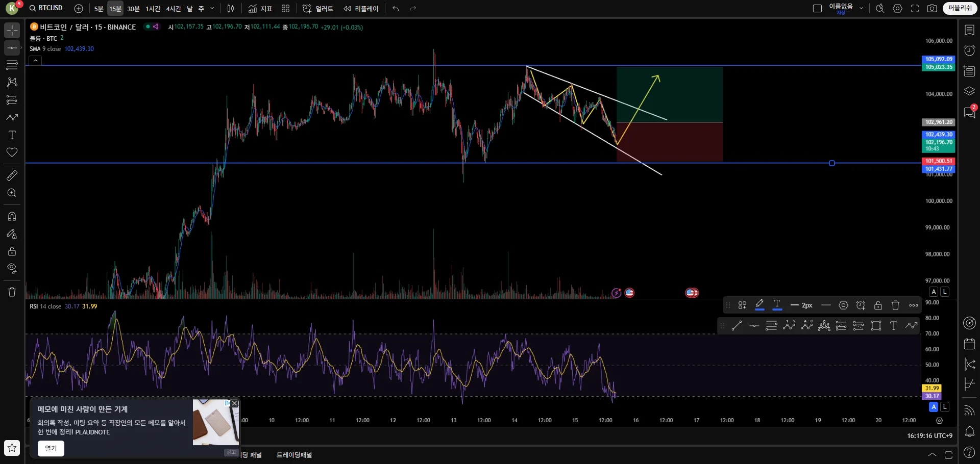Screen dimensions: 980x464
Task: Open the 트레이딩패널 tab
Action: click(294, 455)
